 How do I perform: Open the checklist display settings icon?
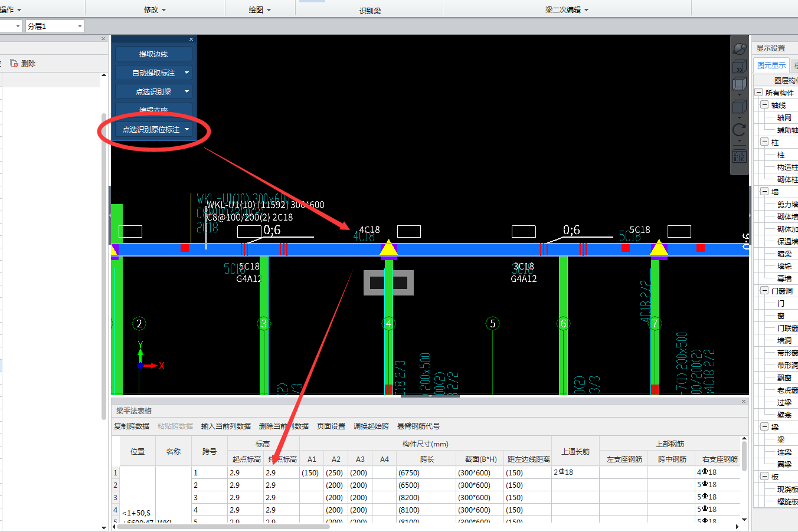coord(739,156)
